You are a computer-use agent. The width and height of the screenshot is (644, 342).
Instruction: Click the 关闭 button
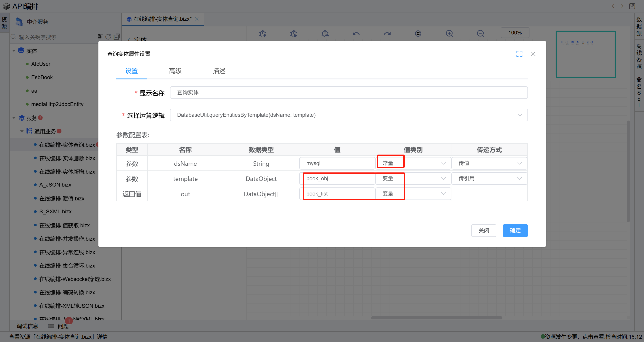click(x=483, y=230)
